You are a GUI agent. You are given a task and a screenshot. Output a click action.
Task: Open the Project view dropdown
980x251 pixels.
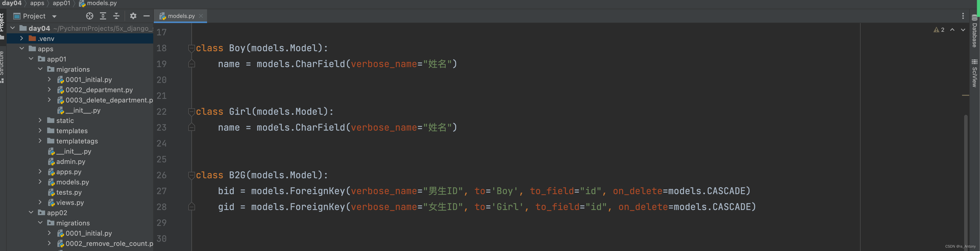point(54,16)
